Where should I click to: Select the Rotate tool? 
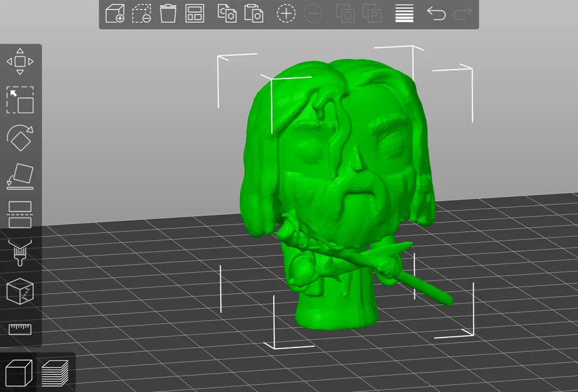coord(20,138)
